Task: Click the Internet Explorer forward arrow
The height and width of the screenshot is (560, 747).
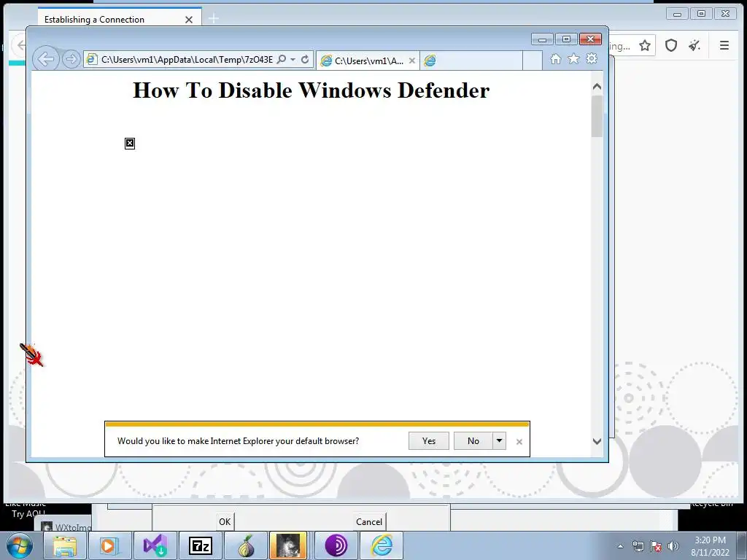Action: [71, 59]
